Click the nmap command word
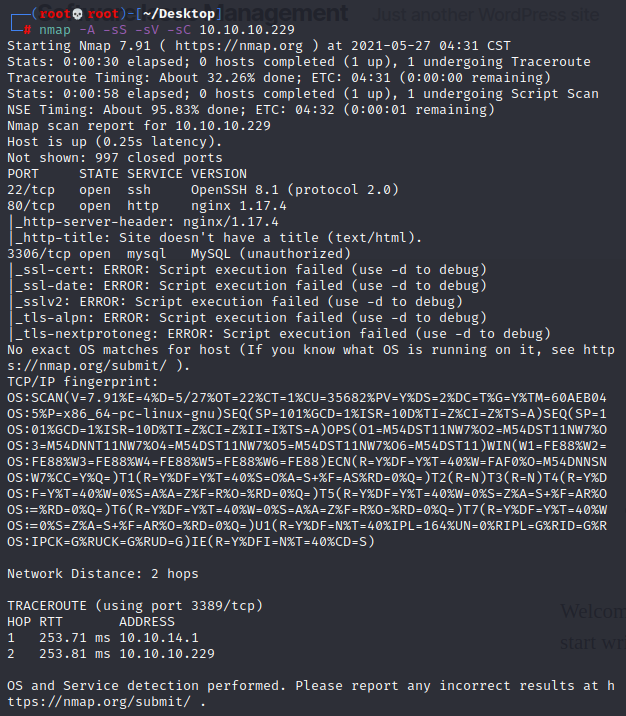 55,31
